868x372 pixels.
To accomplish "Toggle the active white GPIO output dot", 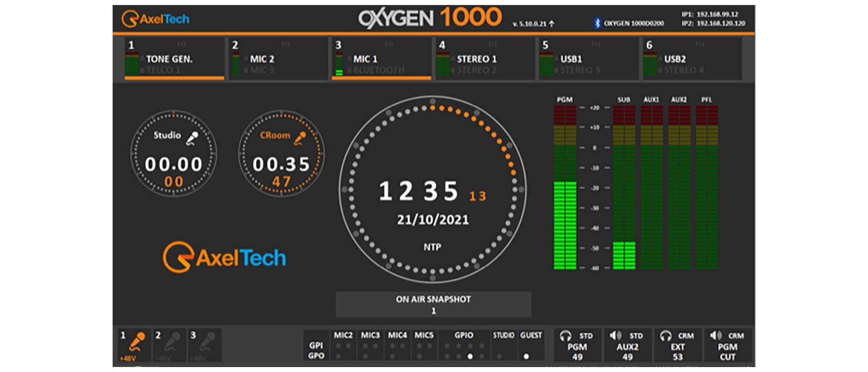I will pos(470,356).
